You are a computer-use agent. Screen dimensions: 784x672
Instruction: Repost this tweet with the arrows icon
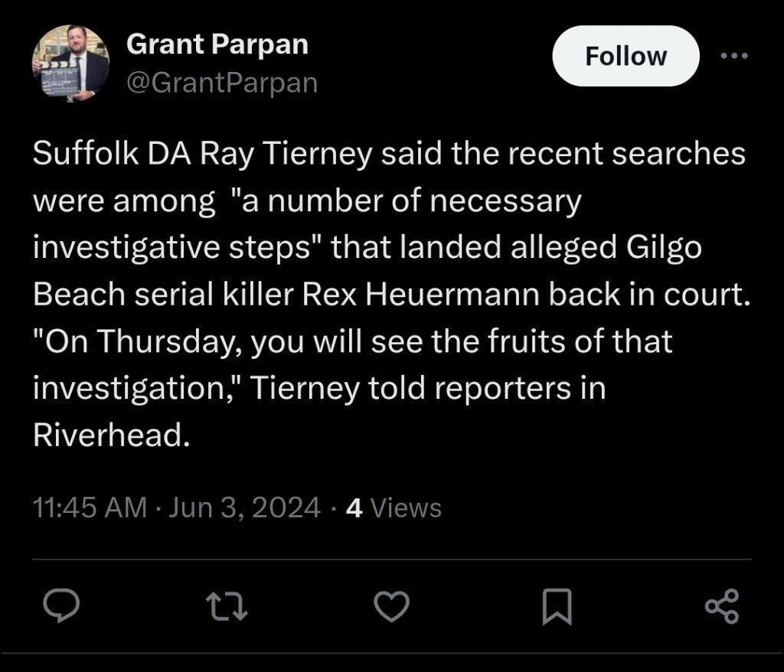(x=227, y=607)
